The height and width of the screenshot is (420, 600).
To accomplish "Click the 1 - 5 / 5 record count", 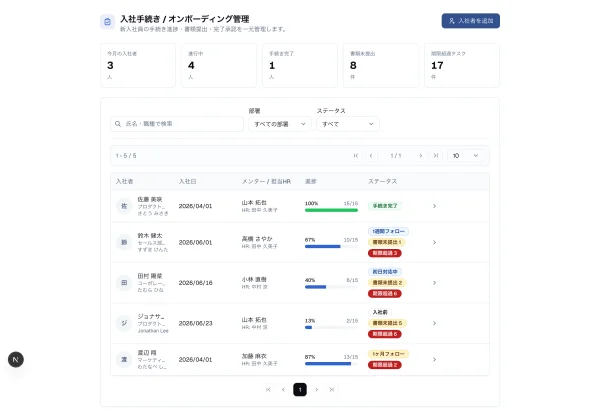I will [126, 156].
